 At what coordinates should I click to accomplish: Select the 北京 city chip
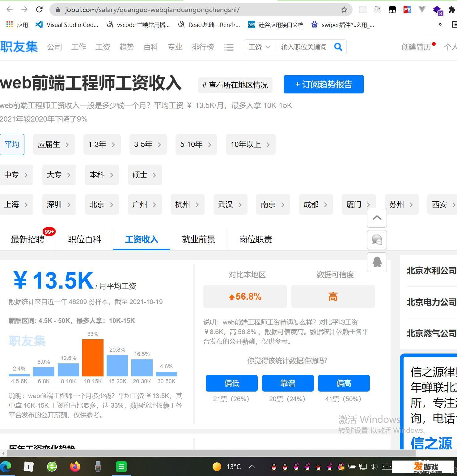(102, 204)
